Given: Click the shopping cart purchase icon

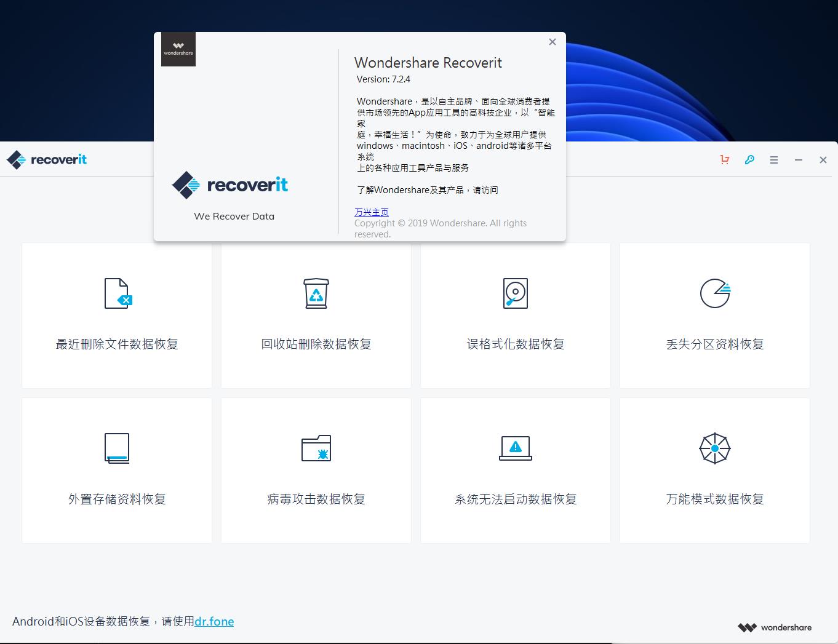Looking at the screenshot, I should [x=725, y=159].
